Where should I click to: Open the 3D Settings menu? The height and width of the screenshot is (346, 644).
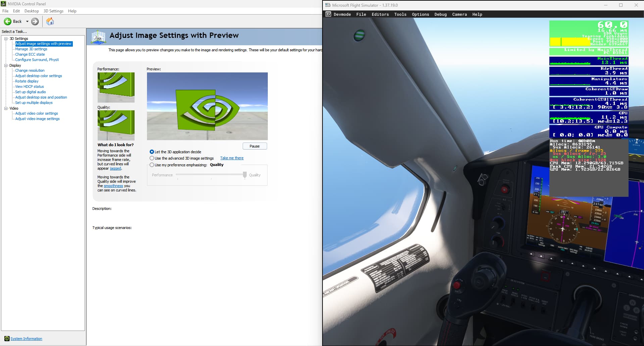pyautogui.click(x=53, y=11)
